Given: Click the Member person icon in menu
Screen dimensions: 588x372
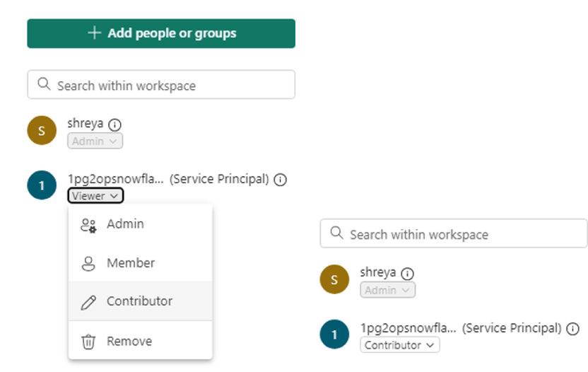Looking at the screenshot, I should coord(88,264).
